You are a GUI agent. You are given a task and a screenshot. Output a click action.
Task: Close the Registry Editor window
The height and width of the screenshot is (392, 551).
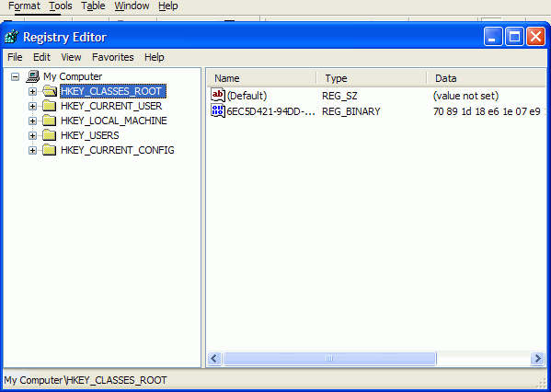[x=535, y=36]
